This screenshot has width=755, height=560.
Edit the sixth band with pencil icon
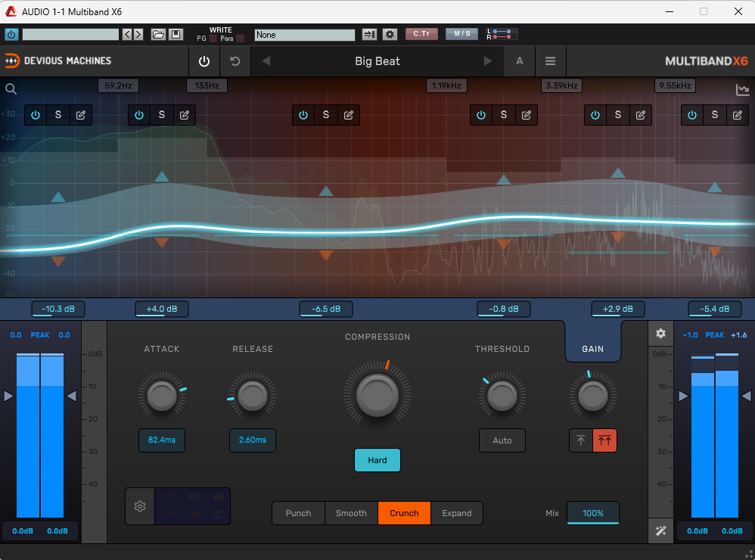click(737, 115)
